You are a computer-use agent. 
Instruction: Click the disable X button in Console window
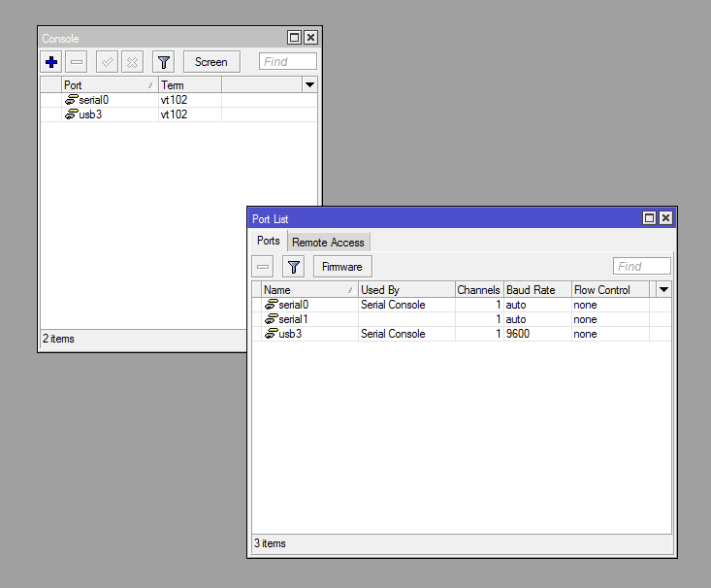tap(132, 62)
